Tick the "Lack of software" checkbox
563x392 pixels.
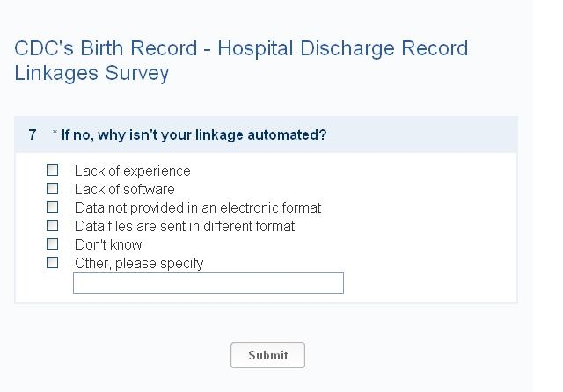pos(53,189)
